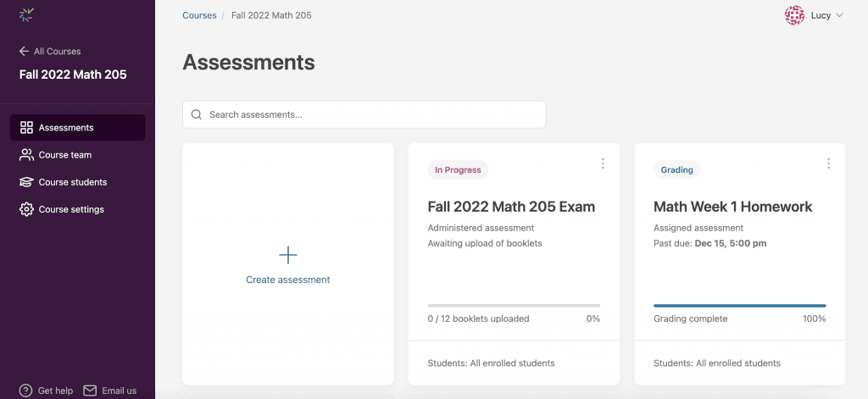
Task: Click the Assessments grid icon
Action: click(26, 128)
